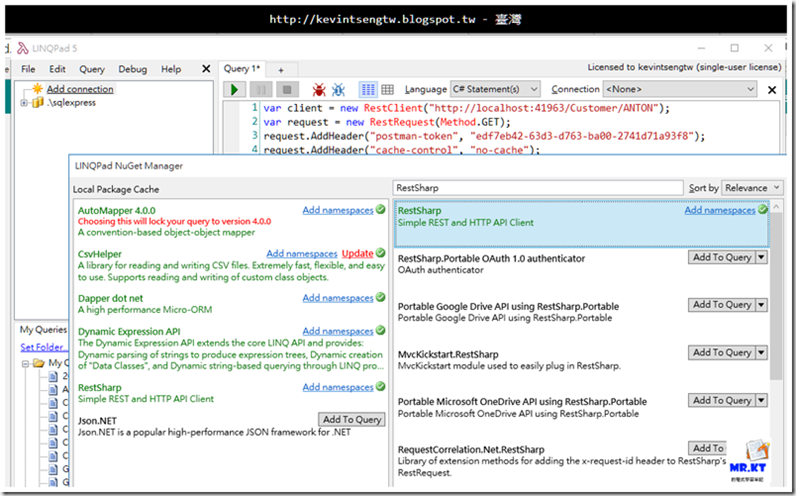This screenshot has height=496, width=796.
Task: Click the Add connection link
Action: click(80, 89)
